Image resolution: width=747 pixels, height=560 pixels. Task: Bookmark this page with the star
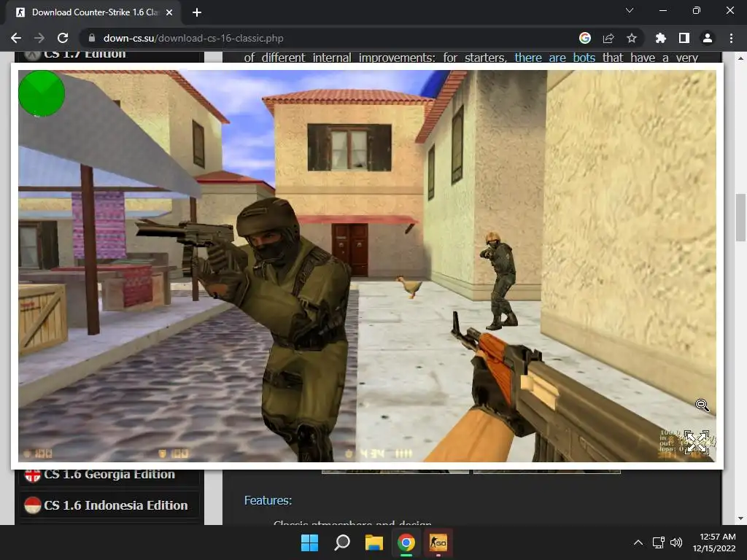click(632, 38)
